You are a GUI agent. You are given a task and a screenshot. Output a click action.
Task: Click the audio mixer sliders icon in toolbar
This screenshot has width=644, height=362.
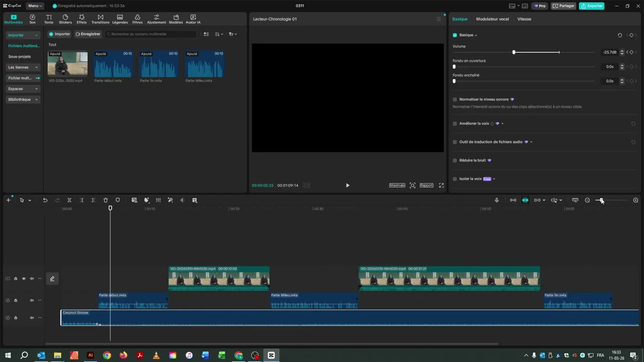coord(158,200)
